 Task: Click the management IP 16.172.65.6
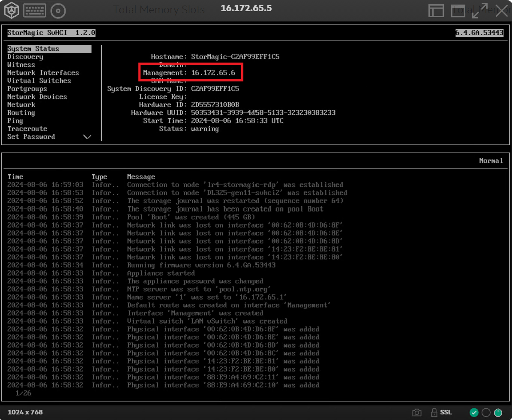coord(213,72)
